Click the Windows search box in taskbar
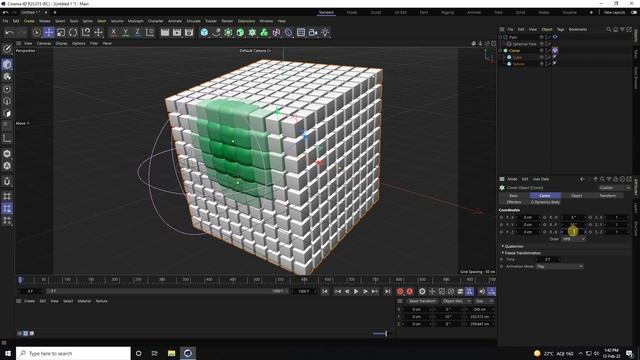 pyautogui.click(x=73, y=353)
